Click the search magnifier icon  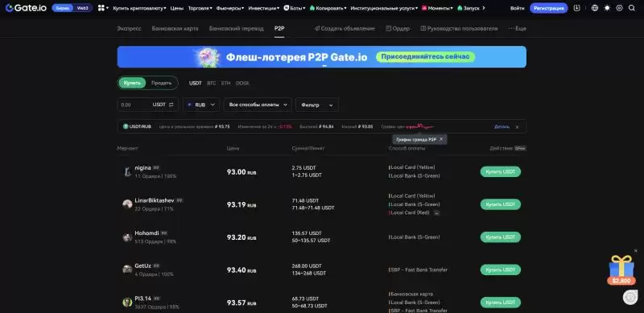point(632,8)
